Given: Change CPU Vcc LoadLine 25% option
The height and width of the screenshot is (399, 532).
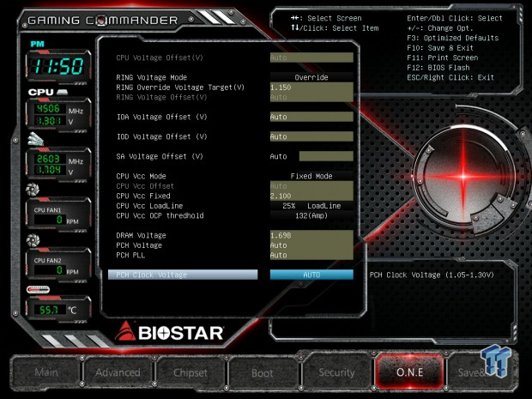Looking at the screenshot, I should pos(311,206).
